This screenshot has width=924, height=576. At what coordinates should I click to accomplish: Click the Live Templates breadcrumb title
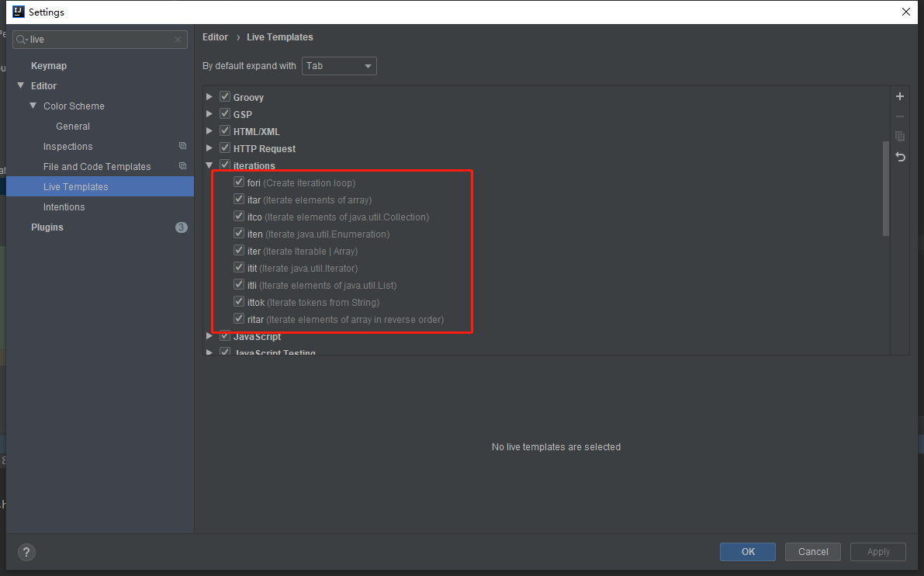(x=280, y=36)
